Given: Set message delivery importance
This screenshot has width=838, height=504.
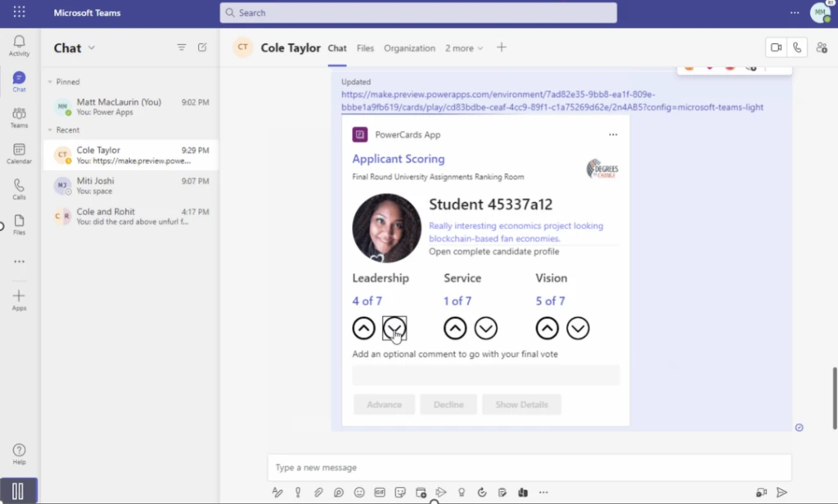Looking at the screenshot, I should pyautogui.click(x=298, y=492).
